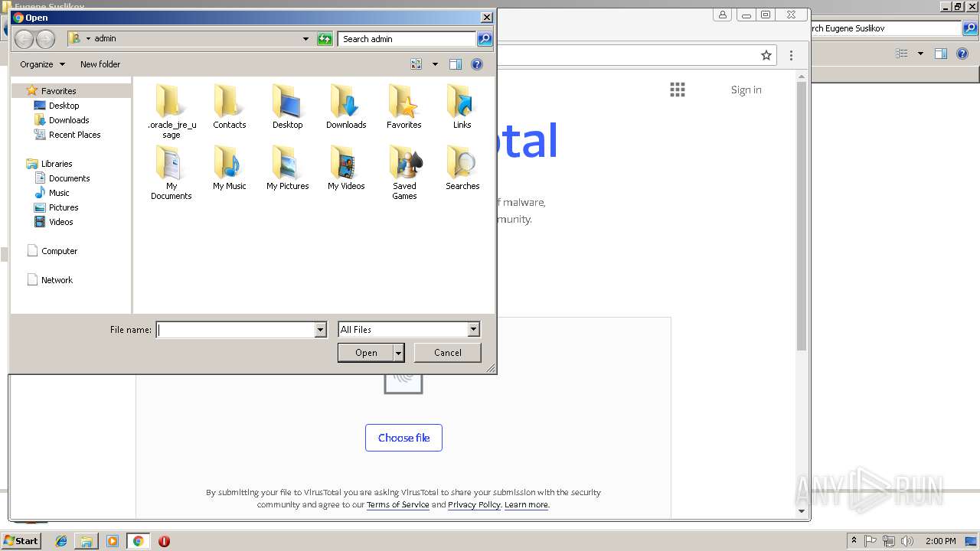Open the .oracle_jre_usage folder
The height and width of the screenshot is (551, 980).
pyautogui.click(x=171, y=111)
